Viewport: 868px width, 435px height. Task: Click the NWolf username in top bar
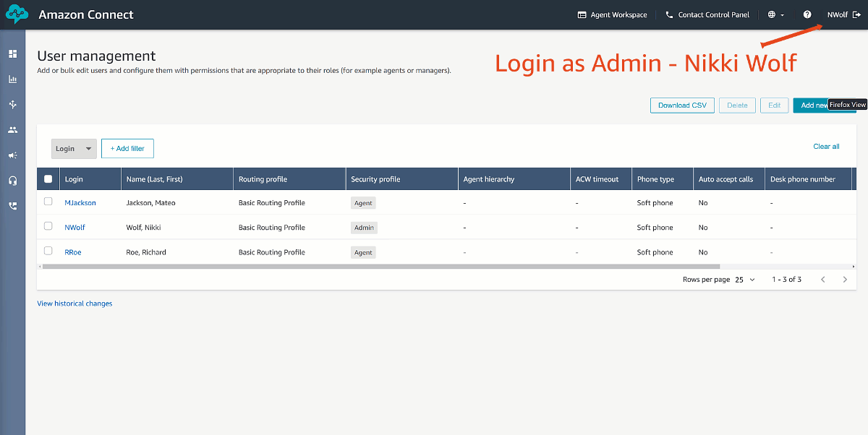tap(837, 14)
